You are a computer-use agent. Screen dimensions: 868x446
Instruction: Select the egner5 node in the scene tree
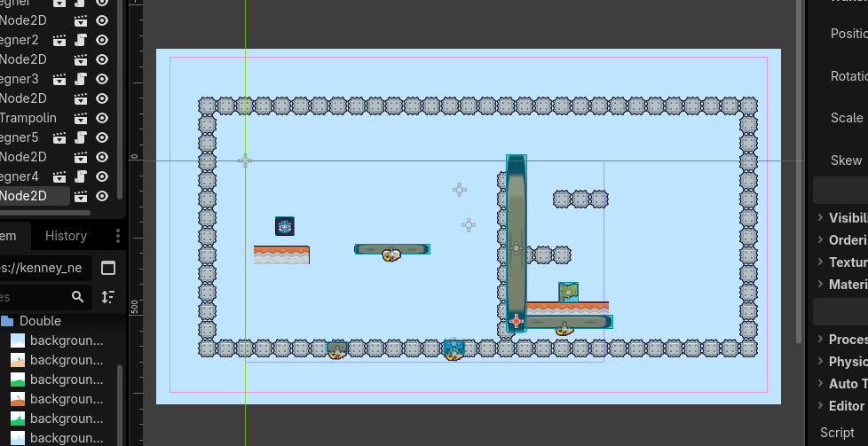tap(20, 137)
